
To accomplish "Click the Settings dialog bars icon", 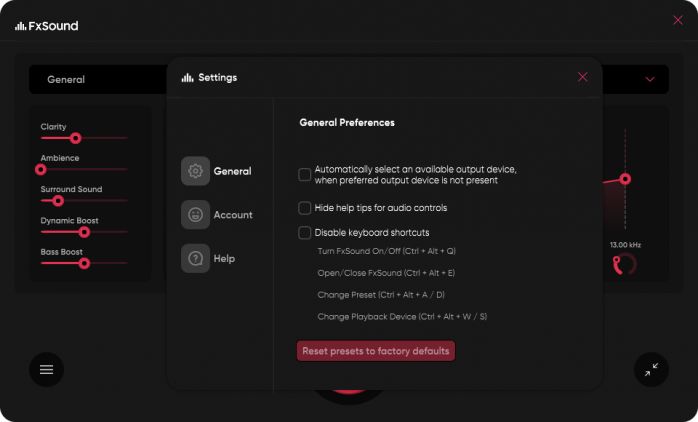I will (187, 78).
